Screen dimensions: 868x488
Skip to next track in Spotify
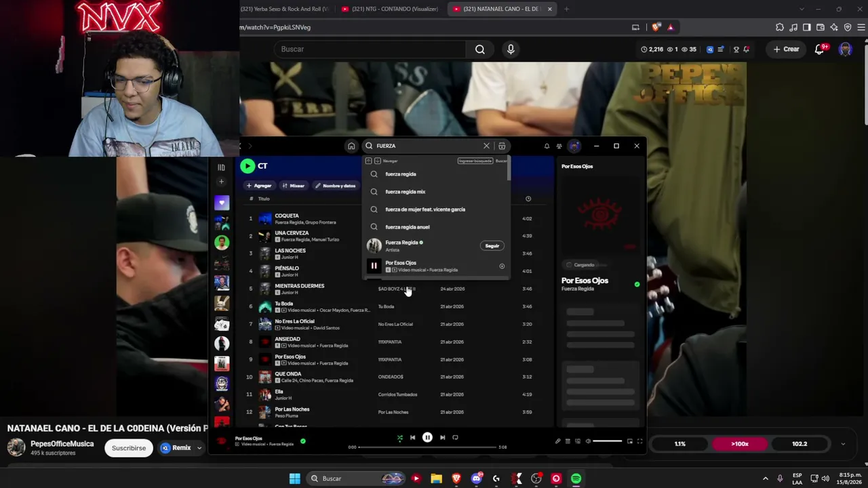tap(442, 438)
